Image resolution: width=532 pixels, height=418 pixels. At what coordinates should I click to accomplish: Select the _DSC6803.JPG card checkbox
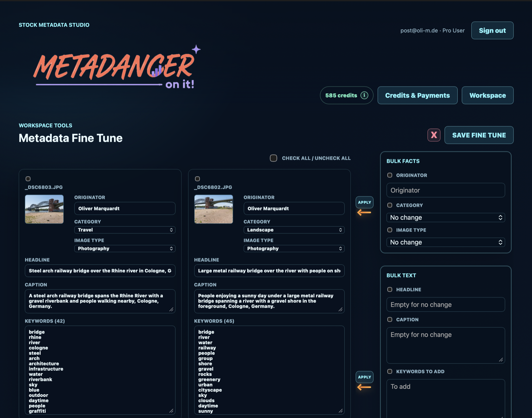(28, 179)
